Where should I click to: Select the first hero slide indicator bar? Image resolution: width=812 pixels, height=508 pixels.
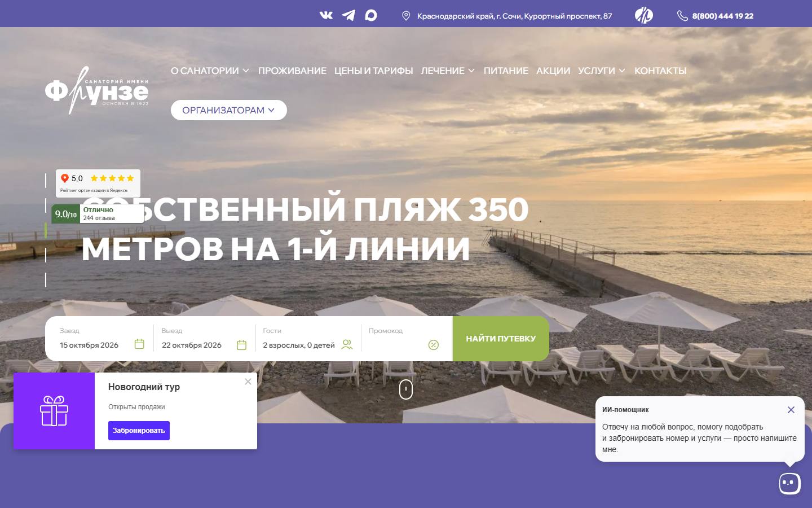(46, 181)
